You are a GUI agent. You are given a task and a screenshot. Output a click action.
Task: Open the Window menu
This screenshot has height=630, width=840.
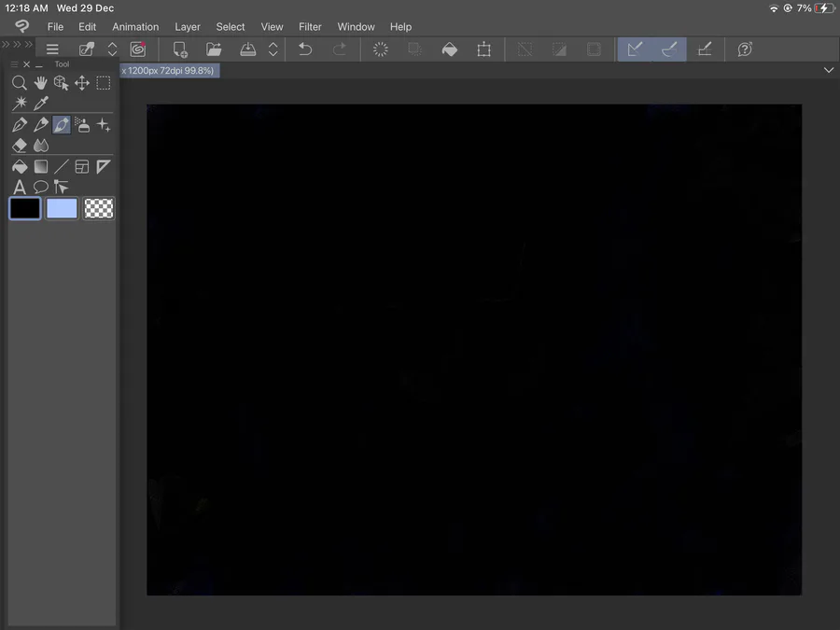point(357,27)
